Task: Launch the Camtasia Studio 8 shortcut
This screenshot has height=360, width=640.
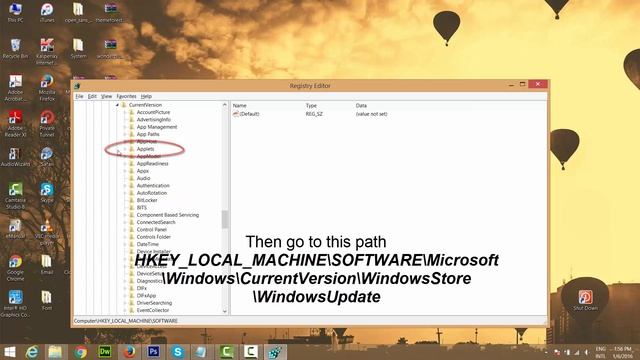Action: 15,196
